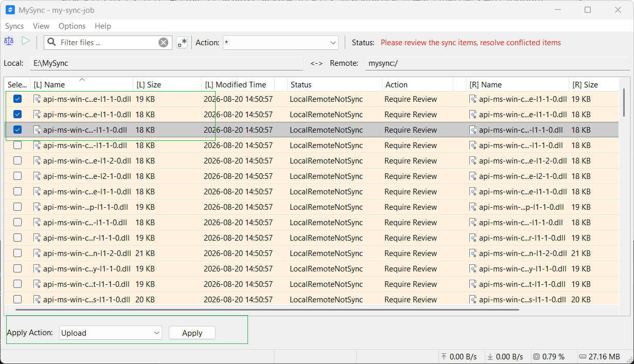The width and height of the screenshot is (634, 364).
Task: Click remote file icon of s-l1-1-0.dll row
Action: [x=473, y=300]
